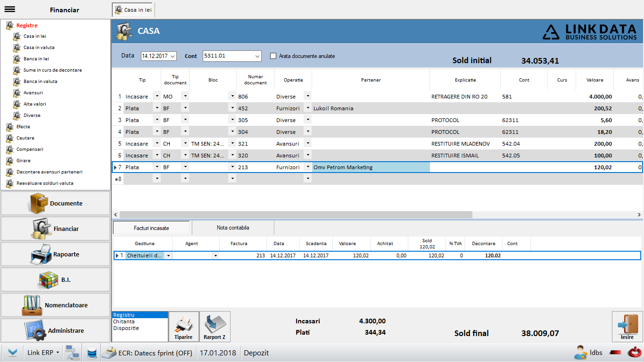Switch to Casa in lei tab
This screenshot has width=644, height=362.
tap(133, 9)
